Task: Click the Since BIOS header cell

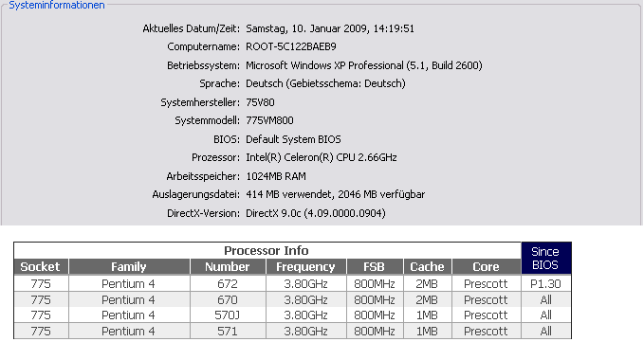Action: [546, 259]
